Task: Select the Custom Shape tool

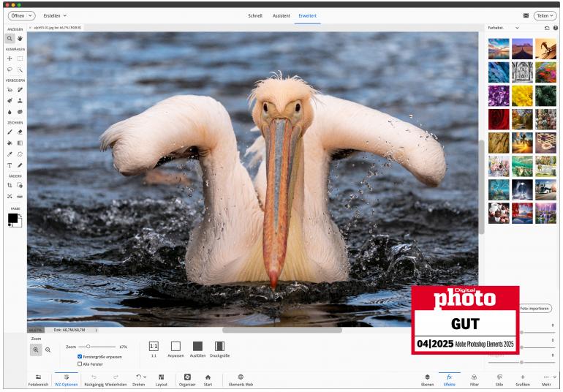Action: (x=20, y=154)
